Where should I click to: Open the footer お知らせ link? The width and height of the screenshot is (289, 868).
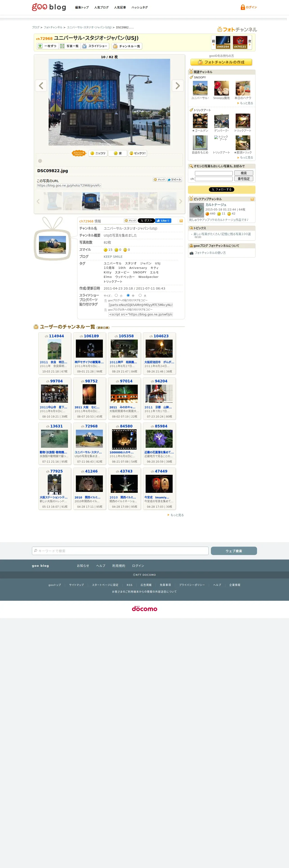click(x=83, y=566)
